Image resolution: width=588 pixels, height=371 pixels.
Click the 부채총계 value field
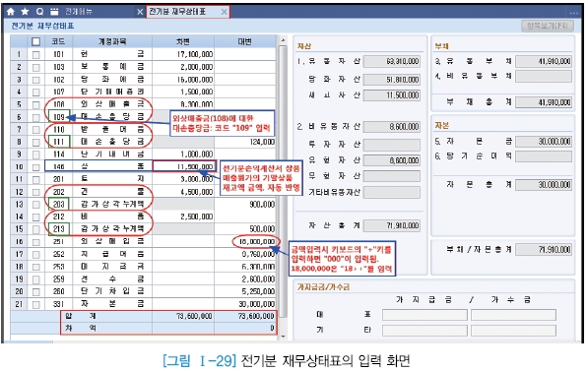[544, 102]
